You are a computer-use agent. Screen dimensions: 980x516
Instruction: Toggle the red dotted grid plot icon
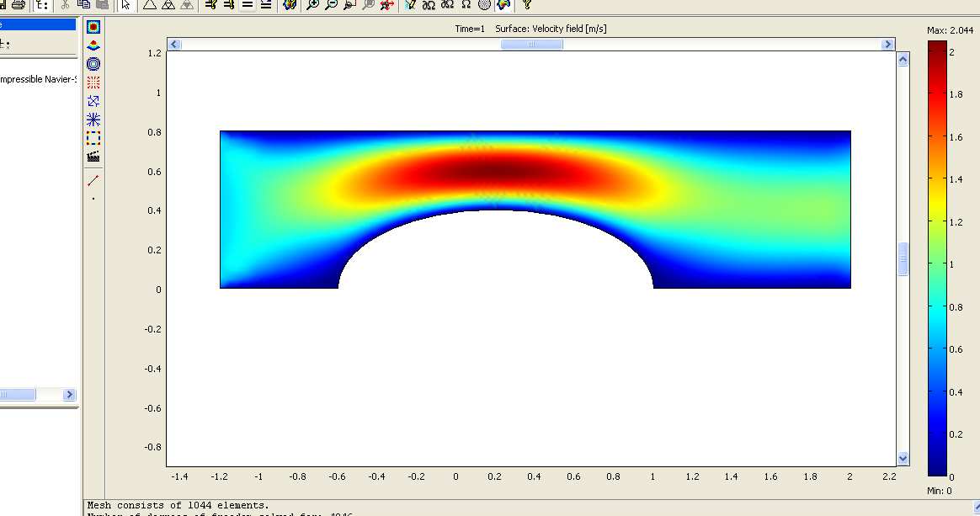coord(93,82)
